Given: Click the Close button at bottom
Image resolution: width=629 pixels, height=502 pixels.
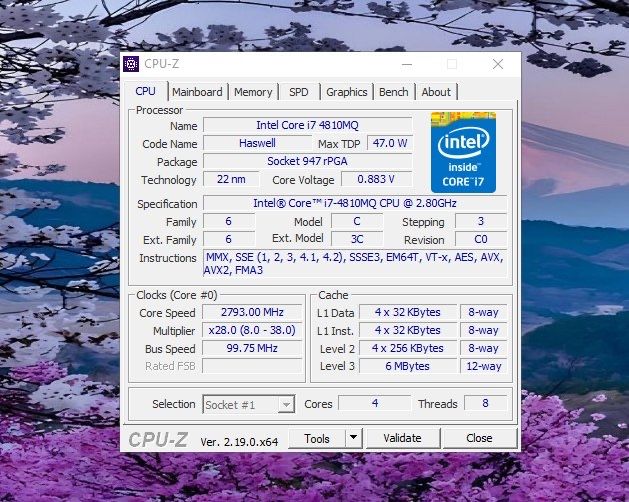Looking at the screenshot, I should (479, 438).
